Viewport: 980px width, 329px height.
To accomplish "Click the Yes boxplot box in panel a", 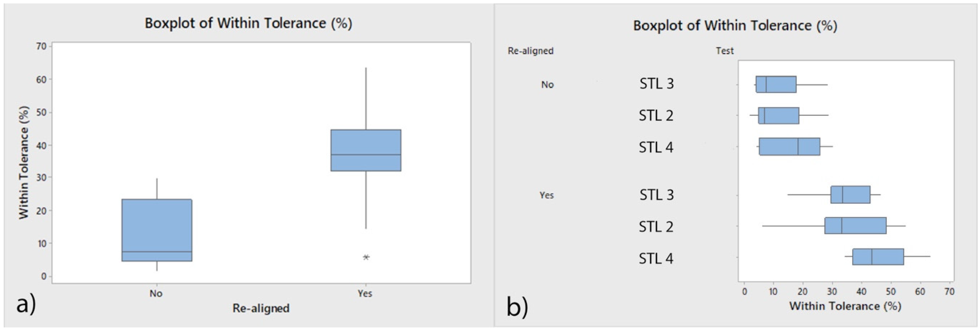I will pyautogui.click(x=366, y=150).
